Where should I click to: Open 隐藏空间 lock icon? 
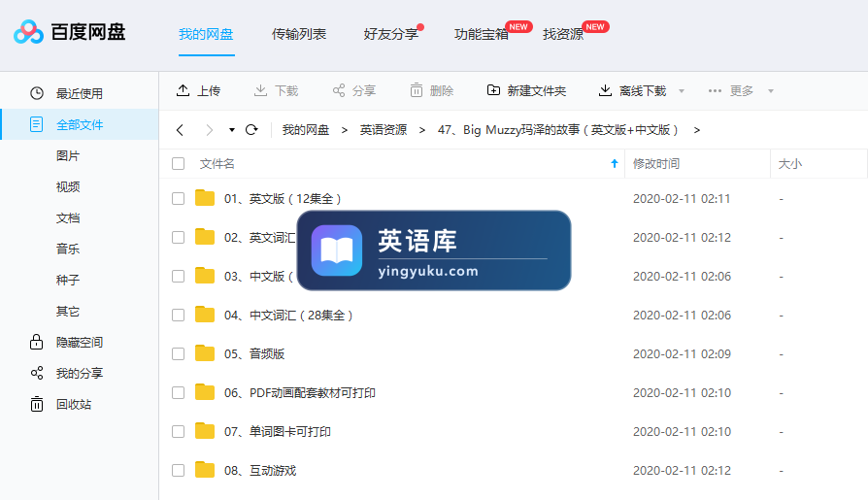37,342
